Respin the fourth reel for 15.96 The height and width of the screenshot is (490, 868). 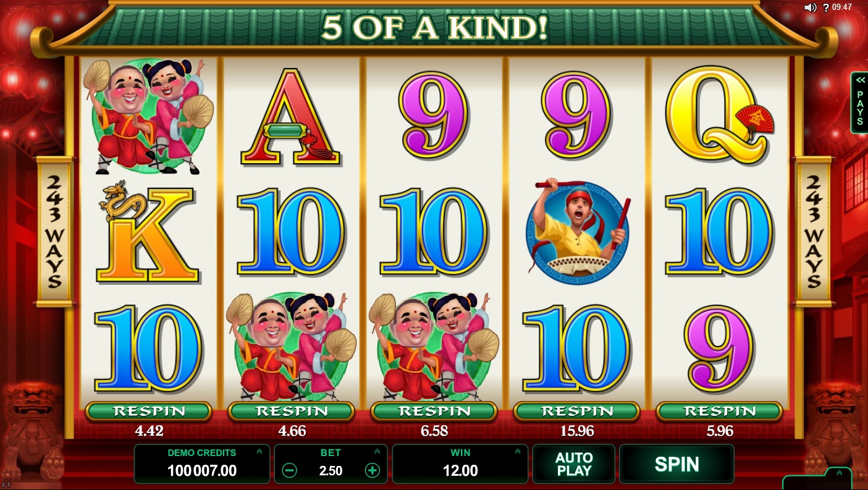577,411
